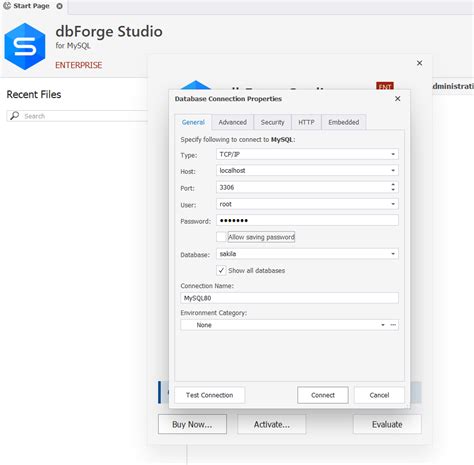Open Environment Category ellipsis options
474x465 pixels.
click(x=393, y=325)
